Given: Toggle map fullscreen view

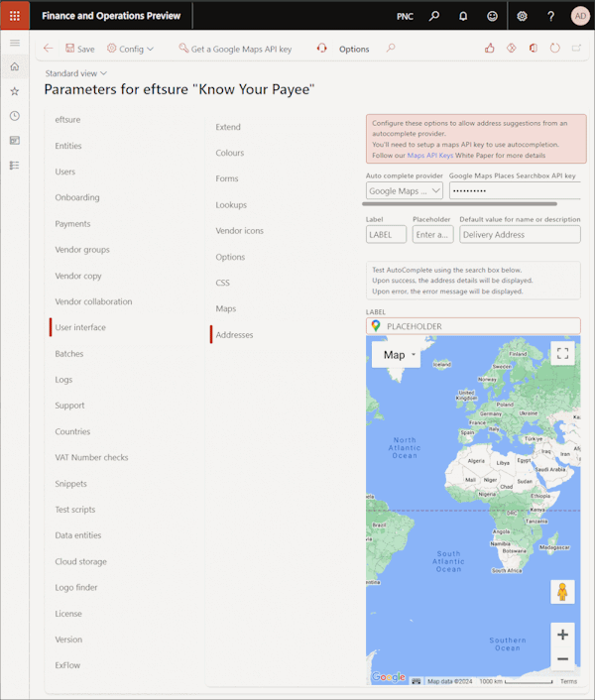Looking at the screenshot, I should 562,354.
